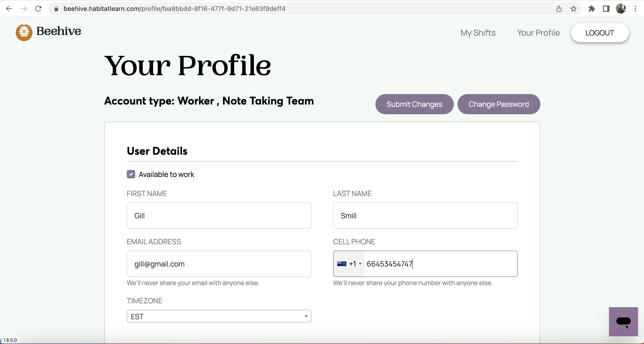Click the Submit Changes button
The height and width of the screenshot is (344, 644).
414,104
